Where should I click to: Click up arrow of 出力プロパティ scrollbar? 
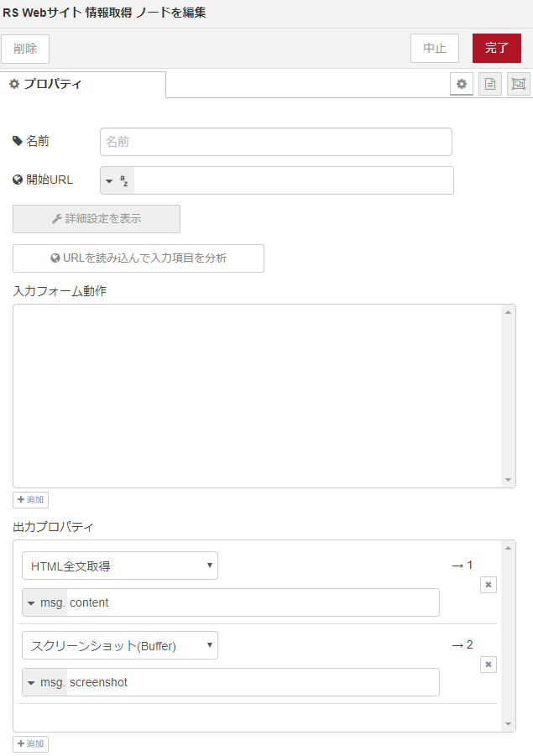[x=508, y=548]
